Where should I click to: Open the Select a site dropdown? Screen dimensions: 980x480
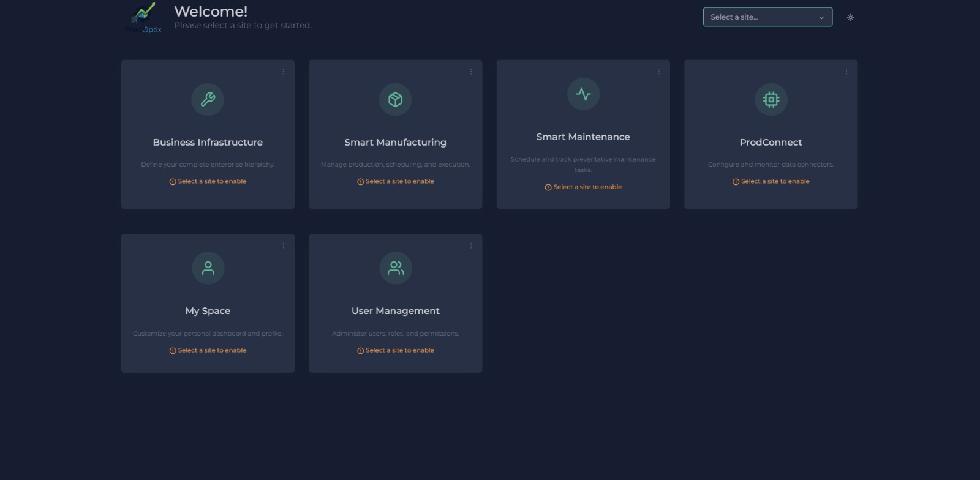[x=767, y=17]
